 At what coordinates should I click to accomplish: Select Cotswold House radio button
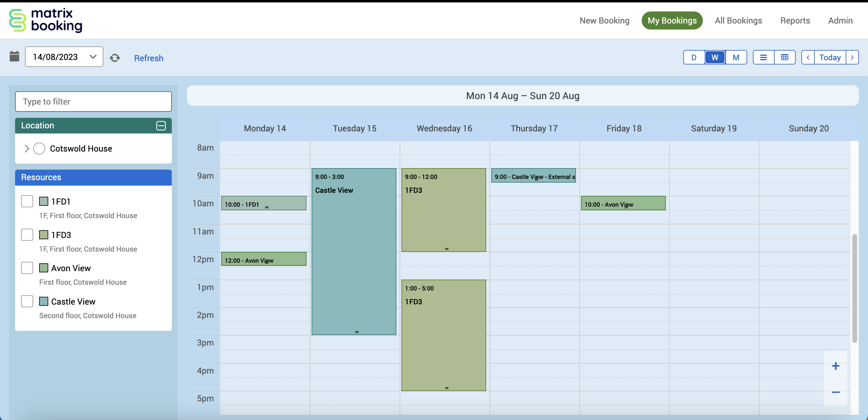(39, 149)
